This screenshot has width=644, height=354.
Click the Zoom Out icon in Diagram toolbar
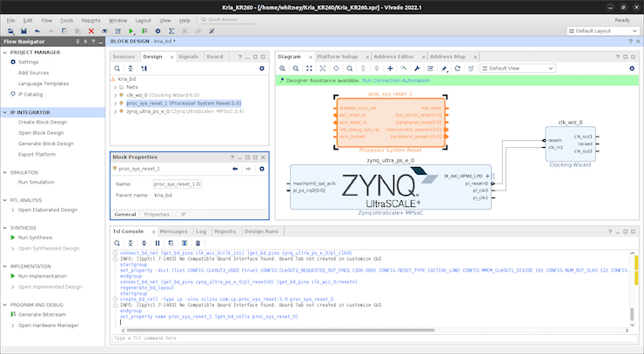click(296, 69)
